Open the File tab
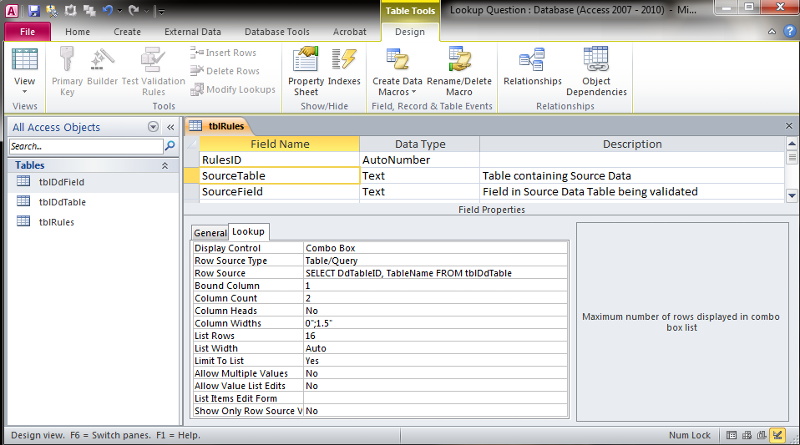This screenshot has height=445, width=800. (x=28, y=32)
